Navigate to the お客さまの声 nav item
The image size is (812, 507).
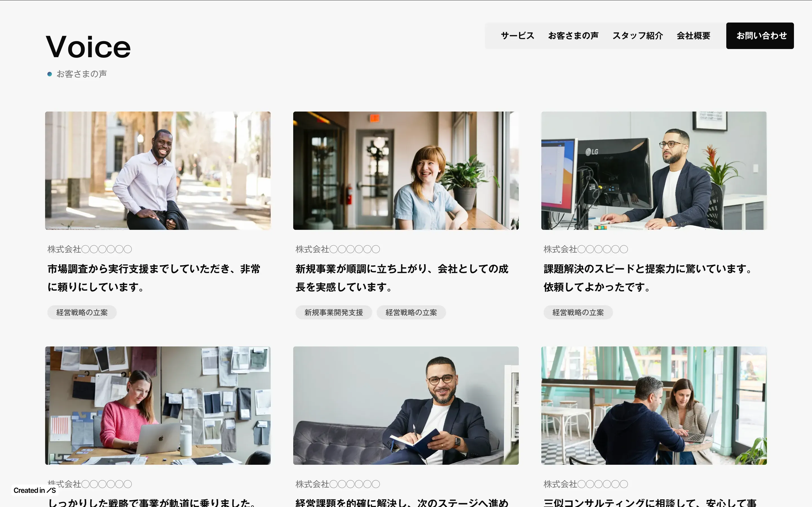573,35
